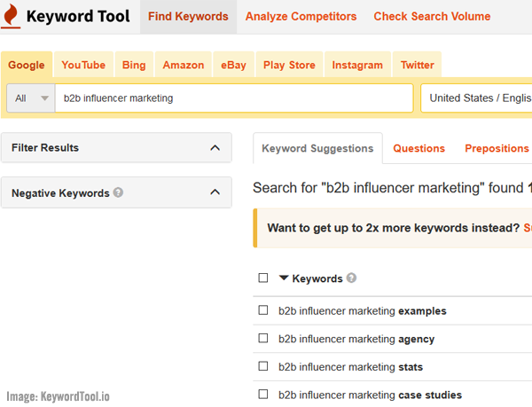Select the 'b2b influencer marketing stats' checkbox
Viewport: 532px width, 407px height.
[262, 366]
